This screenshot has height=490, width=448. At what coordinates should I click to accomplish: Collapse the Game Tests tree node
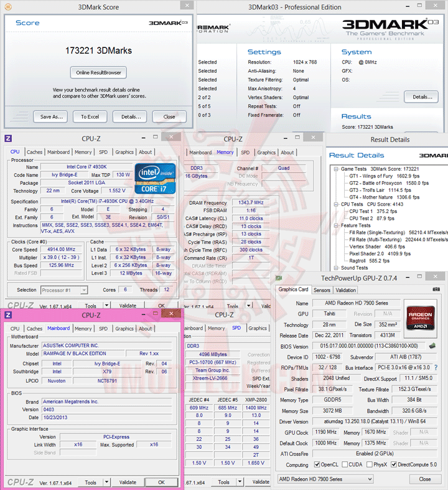tap(336, 169)
